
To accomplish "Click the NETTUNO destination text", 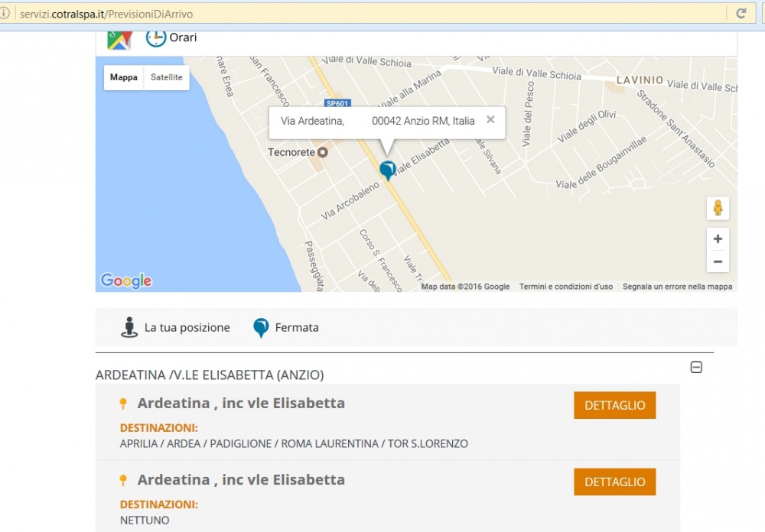I will [145, 521].
